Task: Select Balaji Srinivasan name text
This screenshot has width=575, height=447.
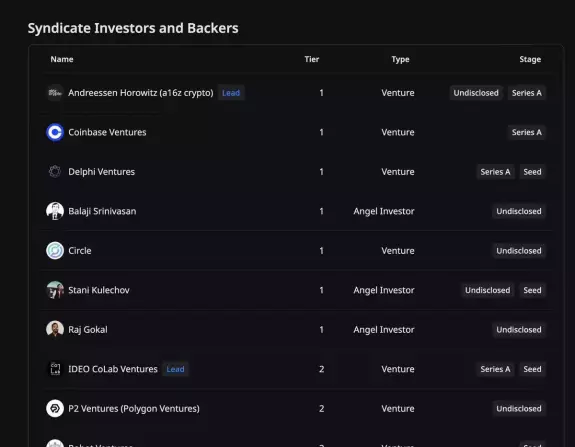Action: [x=102, y=212]
